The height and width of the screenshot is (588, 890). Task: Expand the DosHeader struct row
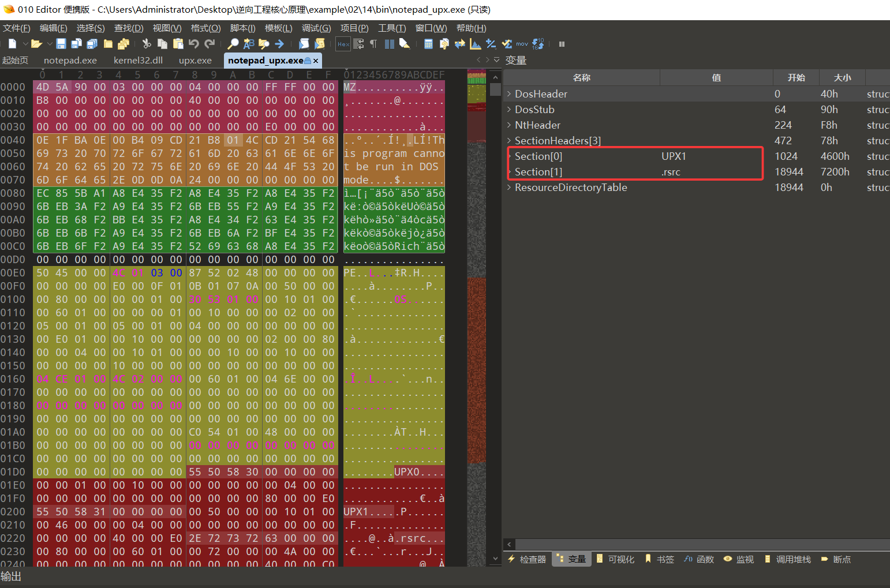[509, 94]
